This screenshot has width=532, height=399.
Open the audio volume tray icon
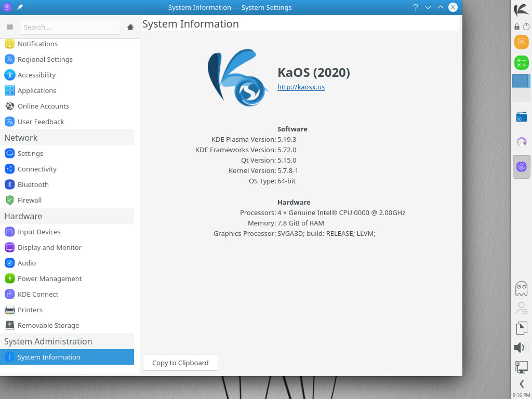click(520, 348)
